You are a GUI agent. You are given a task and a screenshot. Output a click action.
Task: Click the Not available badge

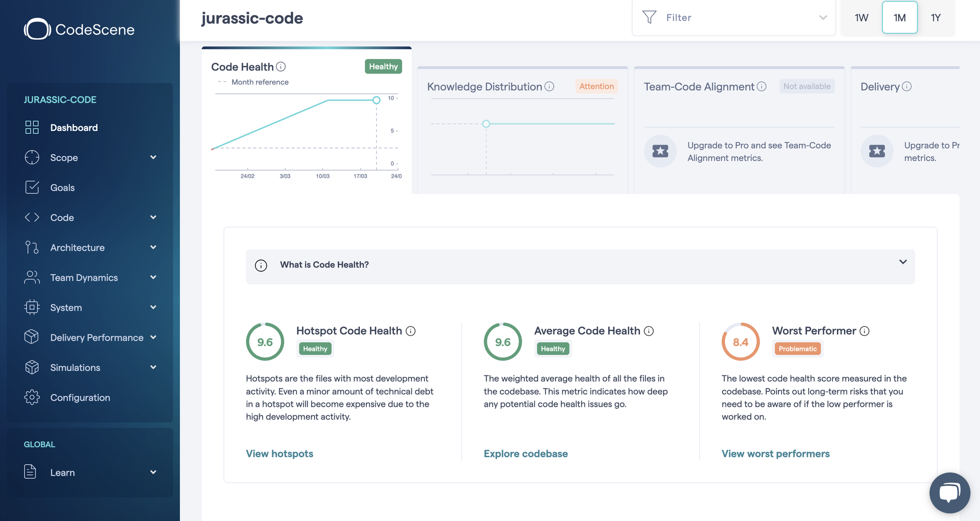(807, 86)
